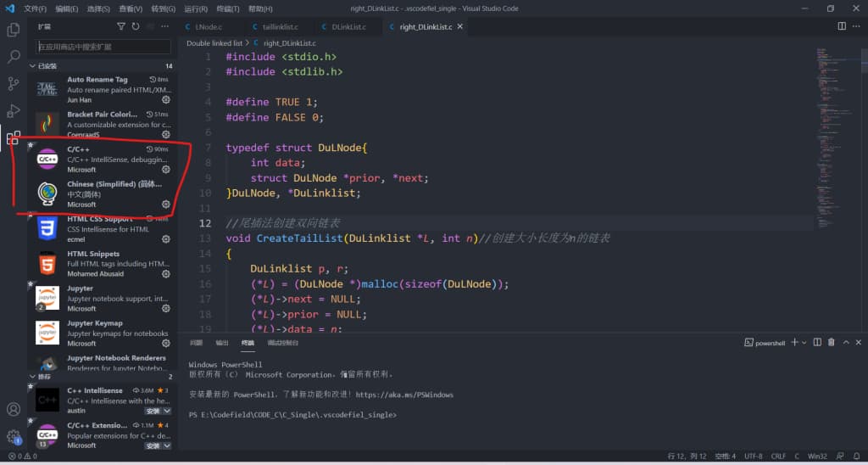Open settings gear for Chinese (Simplified) pack

tap(165, 204)
